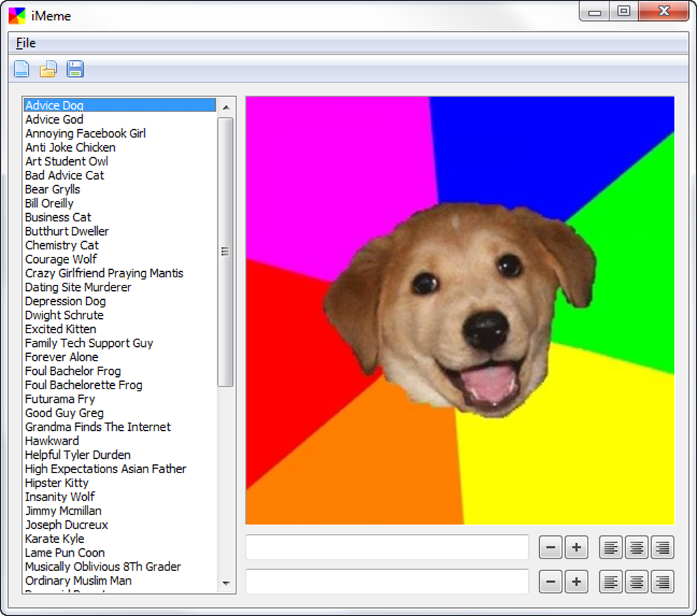
Task: Align bottom text left
Action: pyautogui.click(x=610, y=582)
